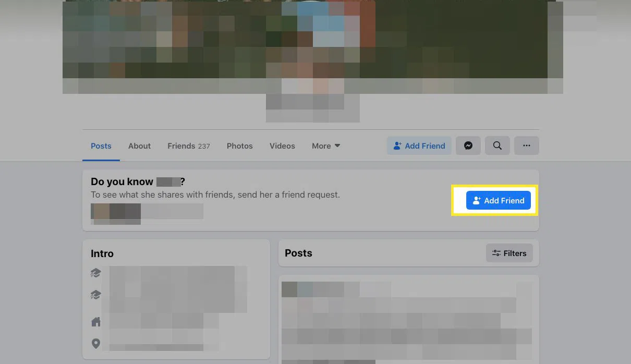Open the About tab
631x364 pixels.
click(x=139, y=146)
